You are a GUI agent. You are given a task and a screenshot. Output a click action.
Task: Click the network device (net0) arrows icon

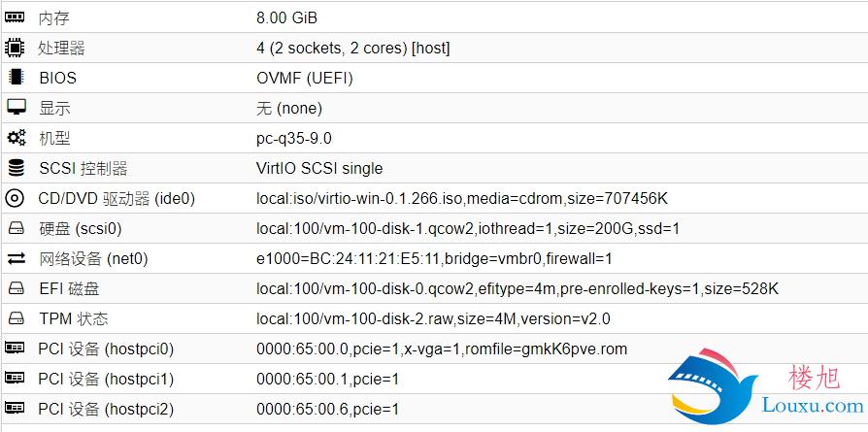tap(17, 258)
